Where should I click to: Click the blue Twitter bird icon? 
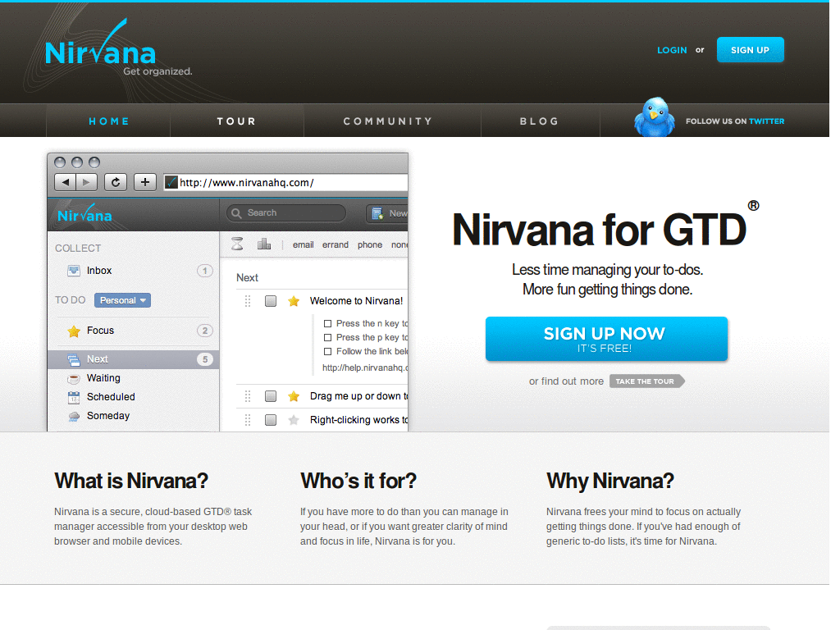pos(654,116)
